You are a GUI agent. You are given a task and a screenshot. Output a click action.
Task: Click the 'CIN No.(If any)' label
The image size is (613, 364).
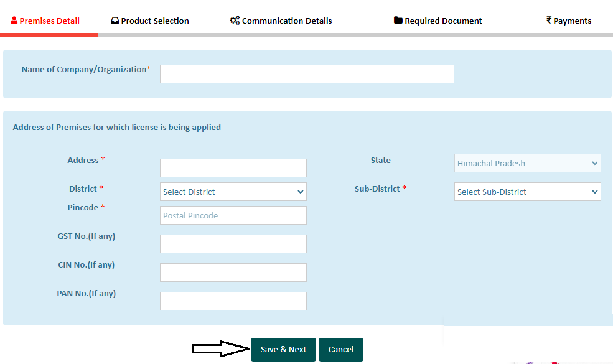coord(87,264)
